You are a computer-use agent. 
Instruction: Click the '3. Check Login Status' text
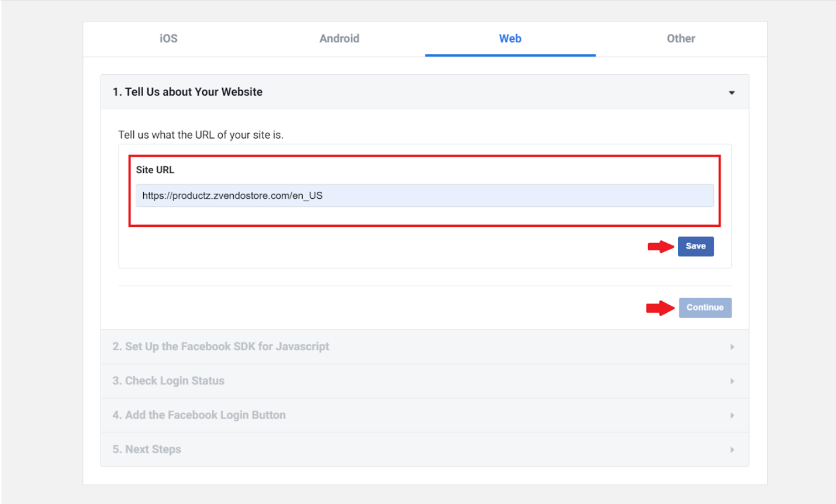coord(168,381)
